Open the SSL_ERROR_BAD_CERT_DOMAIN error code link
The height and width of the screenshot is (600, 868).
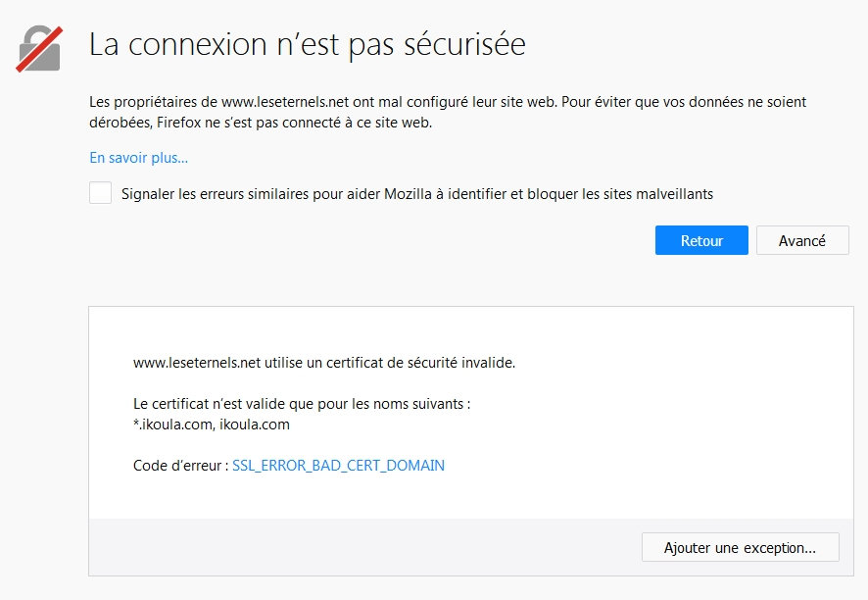click(338, 465)
